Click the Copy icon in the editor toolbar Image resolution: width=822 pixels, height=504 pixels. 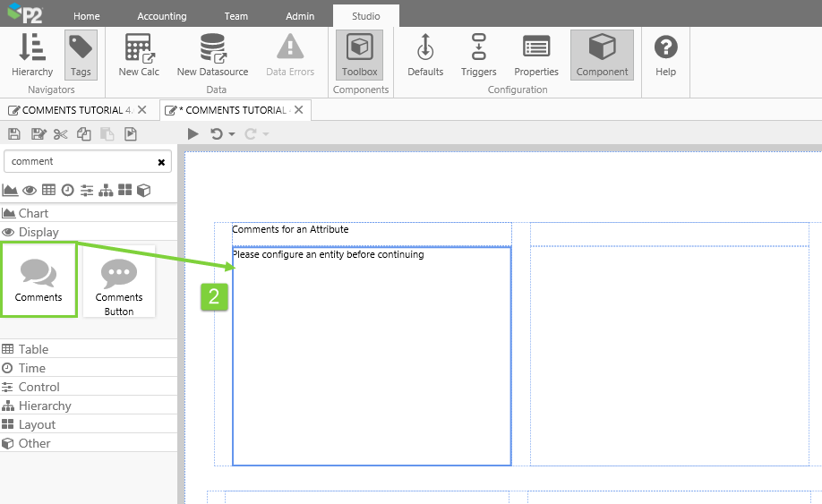tap(83, 134)
